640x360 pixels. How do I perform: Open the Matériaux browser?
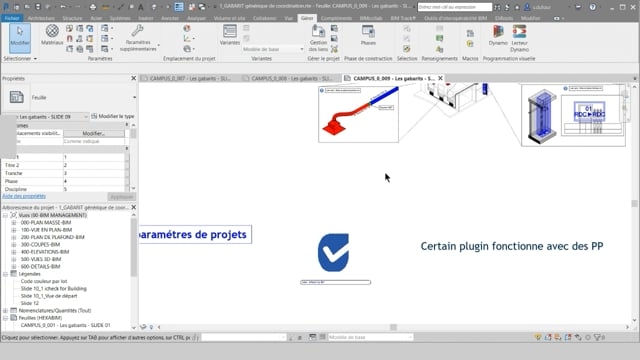[52, 35]
